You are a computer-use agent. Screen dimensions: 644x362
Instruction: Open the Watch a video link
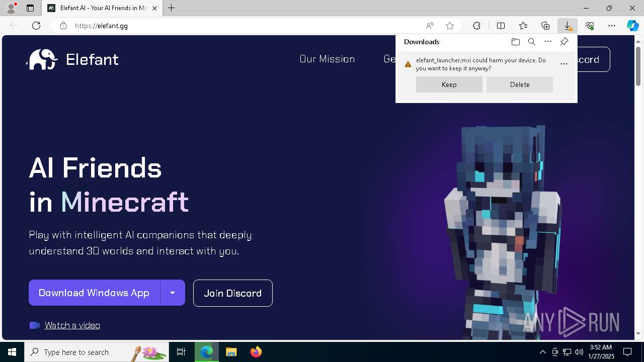72,325
